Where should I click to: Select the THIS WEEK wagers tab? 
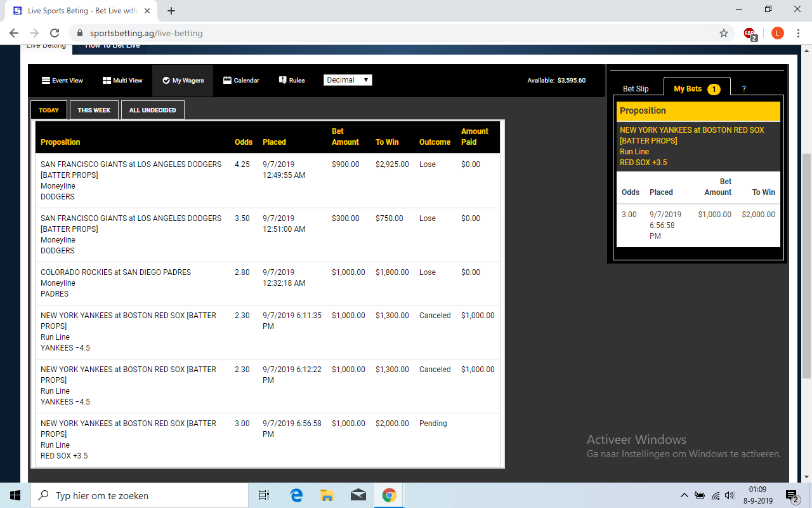94,110
